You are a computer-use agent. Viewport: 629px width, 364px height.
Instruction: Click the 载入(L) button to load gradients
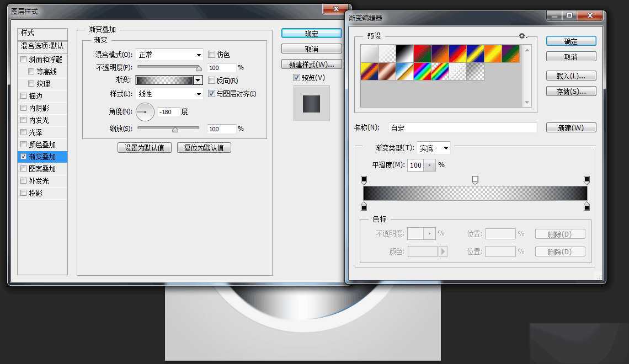[x=571, y=76]
